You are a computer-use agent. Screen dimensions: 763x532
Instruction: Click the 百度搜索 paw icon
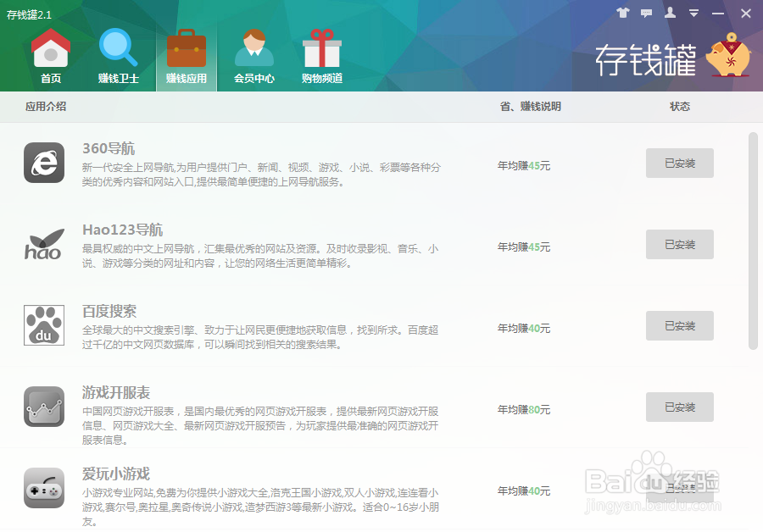[x=44, y=324]
